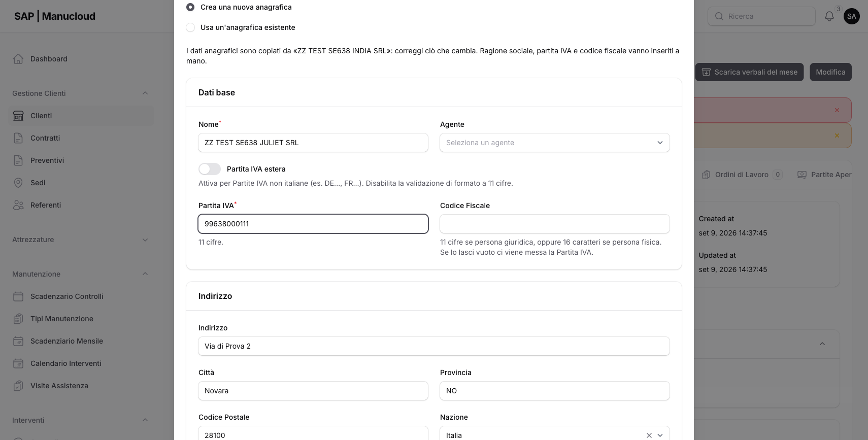
Task: Select Crea una nuova anagrafica option
Action: pos(190,7)
